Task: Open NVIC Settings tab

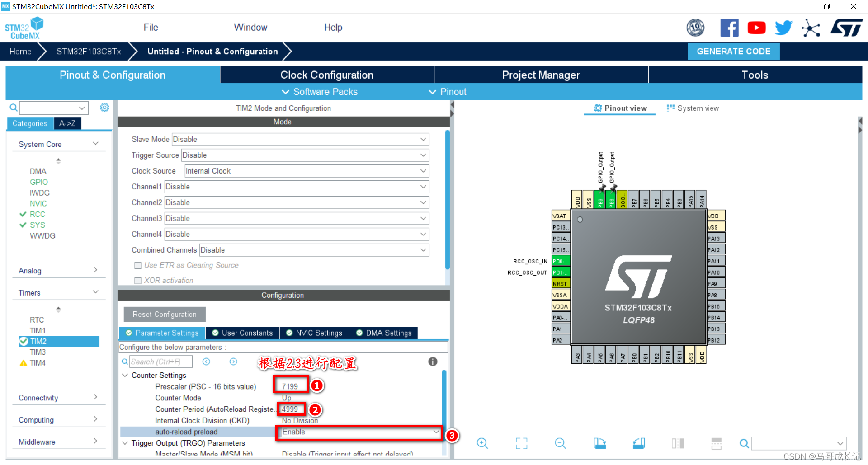Action: pos(314,333)
